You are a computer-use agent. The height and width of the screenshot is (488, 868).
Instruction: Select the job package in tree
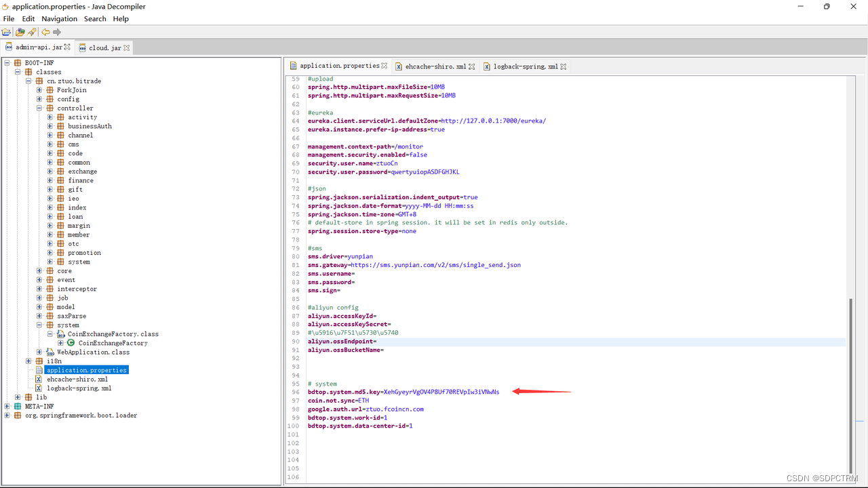coord(62,298)
